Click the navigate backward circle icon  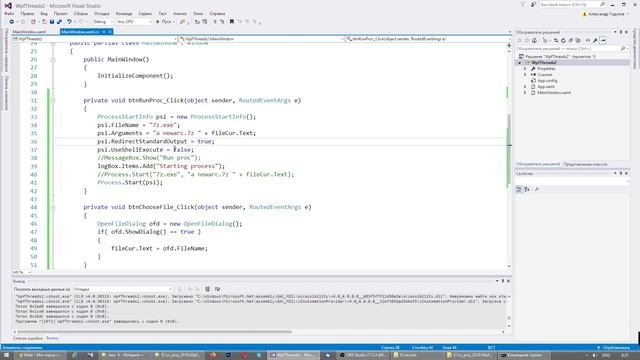click(11, 22)
